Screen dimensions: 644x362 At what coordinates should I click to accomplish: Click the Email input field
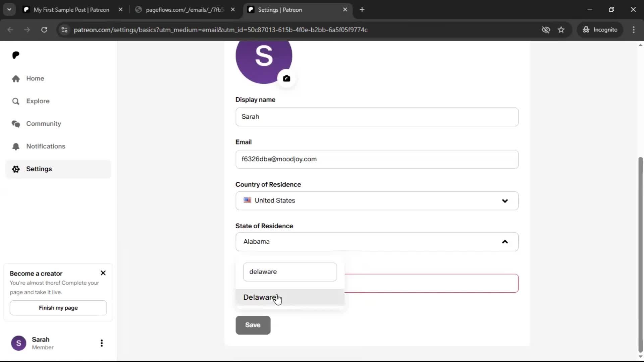click(x=377, y=159)
